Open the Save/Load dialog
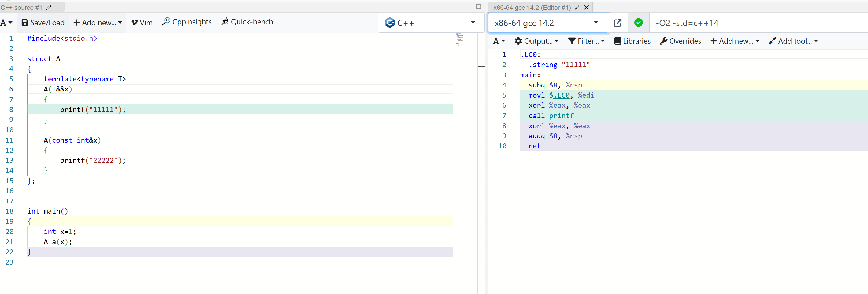The image size is (868, 294). tap(43, 23)
